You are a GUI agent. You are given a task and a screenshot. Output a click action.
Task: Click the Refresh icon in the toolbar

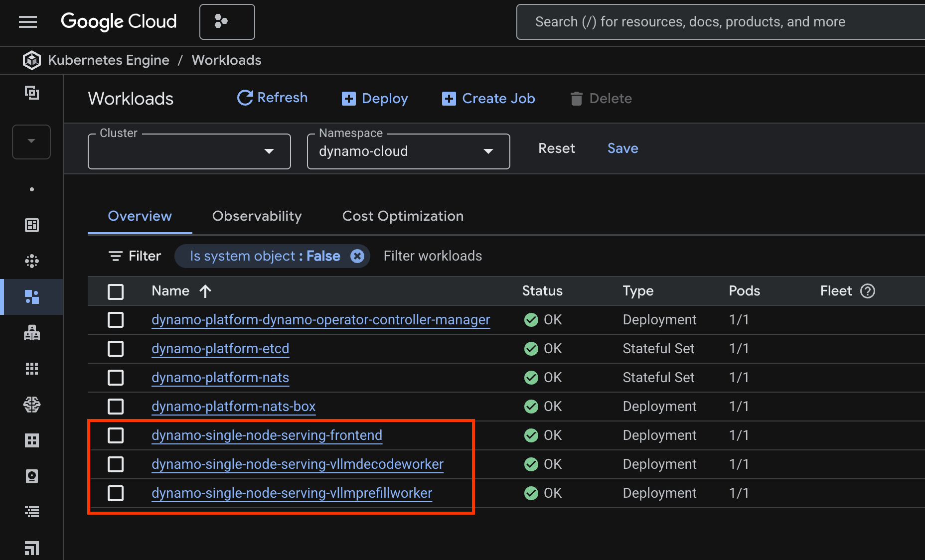(x=245, y=98)
